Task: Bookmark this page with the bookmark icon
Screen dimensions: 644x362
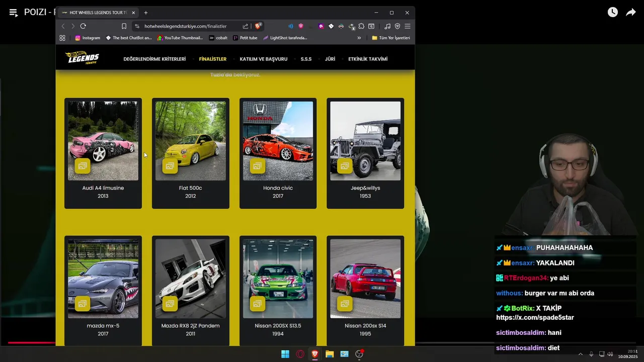Action: 124,26
